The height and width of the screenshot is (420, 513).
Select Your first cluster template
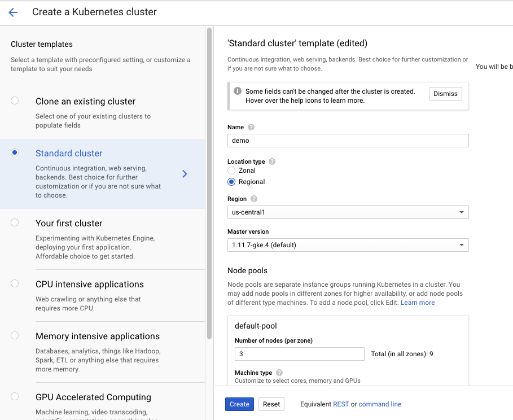(15, 222)
